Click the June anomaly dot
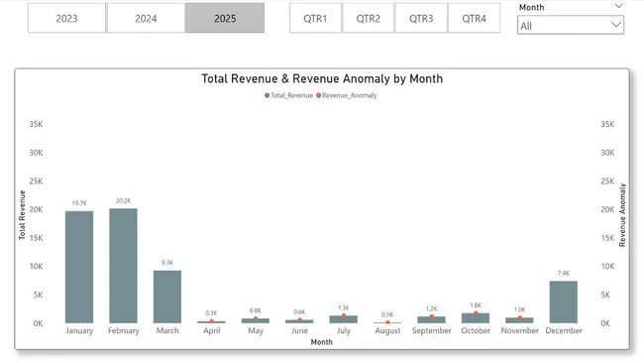This screenshot has width=644, height=363. (299, 319)
